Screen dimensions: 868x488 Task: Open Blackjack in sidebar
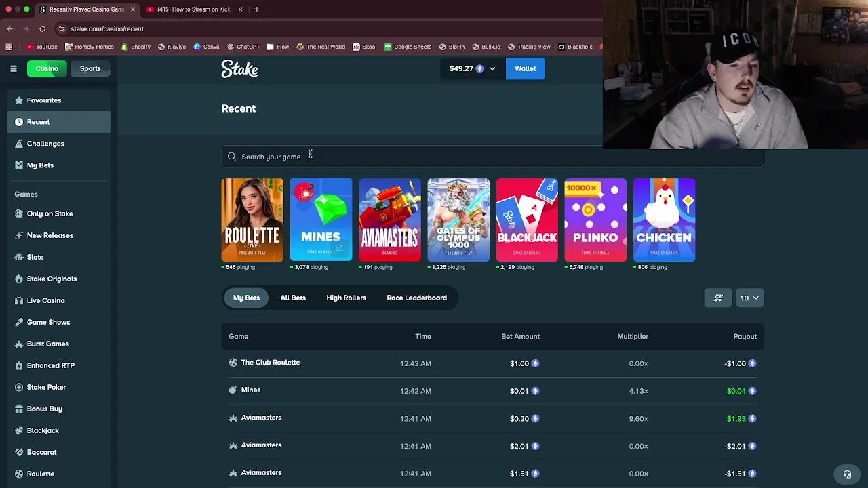[x=59, y=430]
